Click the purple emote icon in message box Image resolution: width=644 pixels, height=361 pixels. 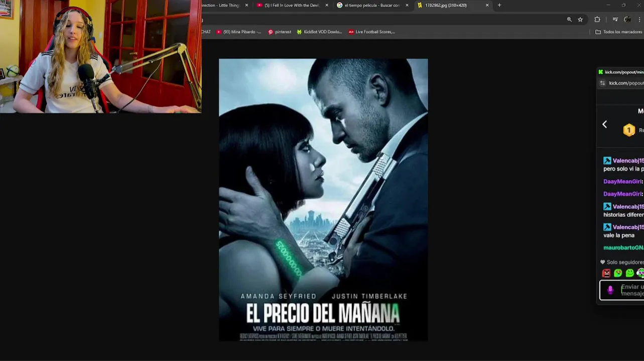click(x=610, y=290)
